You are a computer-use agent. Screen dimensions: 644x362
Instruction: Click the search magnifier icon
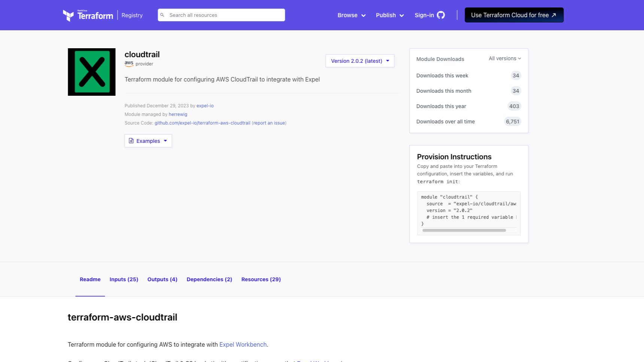pyautogui.click(x=162, y=15)
